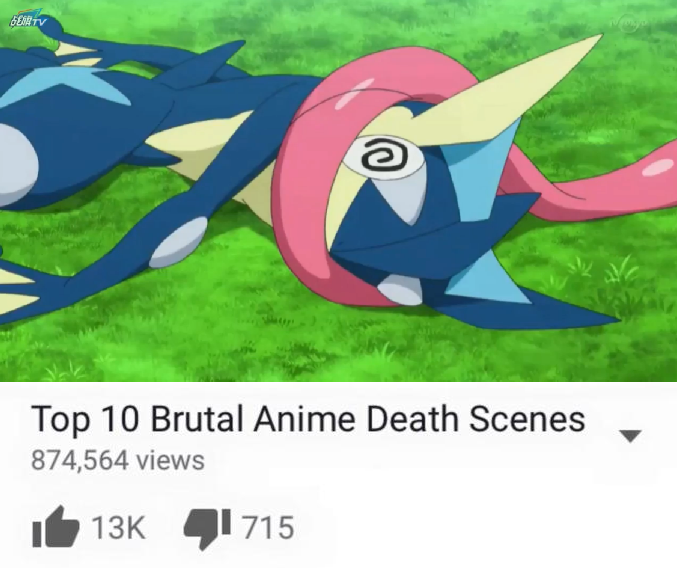Click the 13K likes number

tap(119, 528)
